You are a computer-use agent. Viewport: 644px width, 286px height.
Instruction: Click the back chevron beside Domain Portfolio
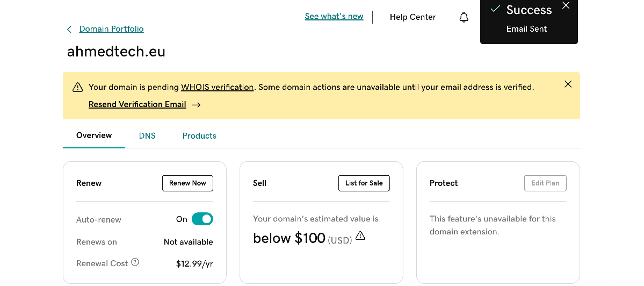[69, 30]
